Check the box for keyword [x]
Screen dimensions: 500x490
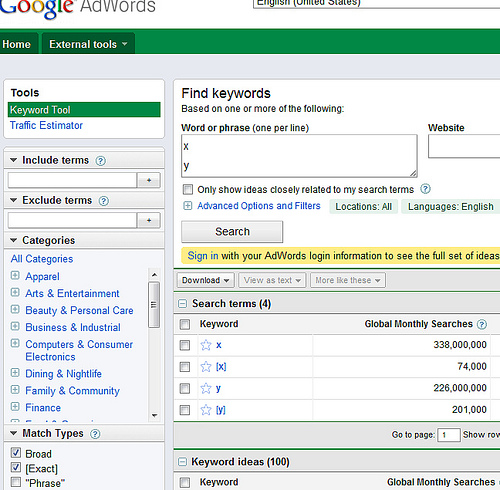point(185,367)
